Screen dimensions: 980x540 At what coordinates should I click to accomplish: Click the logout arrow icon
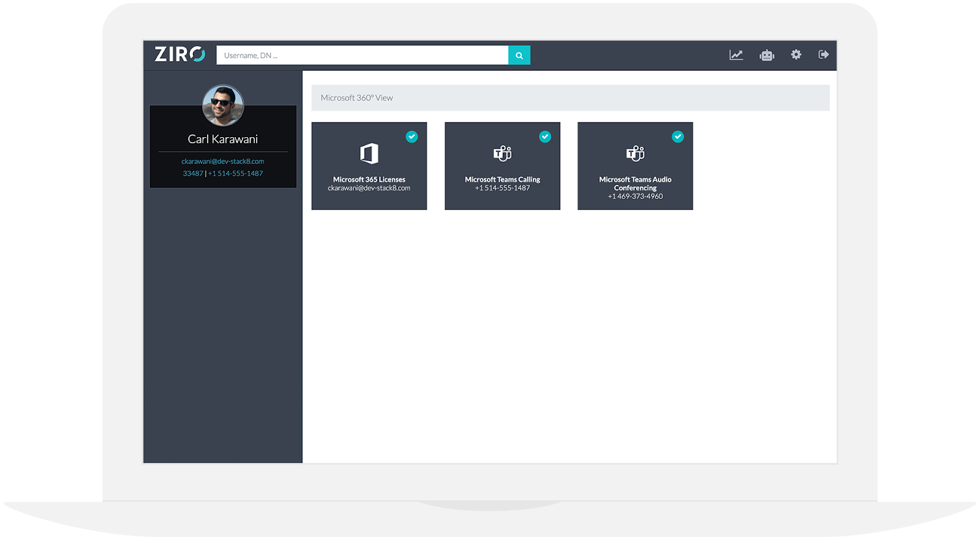[x=824, y=54]
